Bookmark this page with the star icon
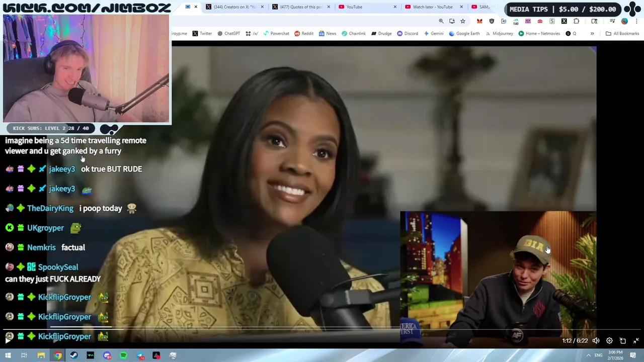This screenshot has width=644, height=362. [x=463, y=21]
